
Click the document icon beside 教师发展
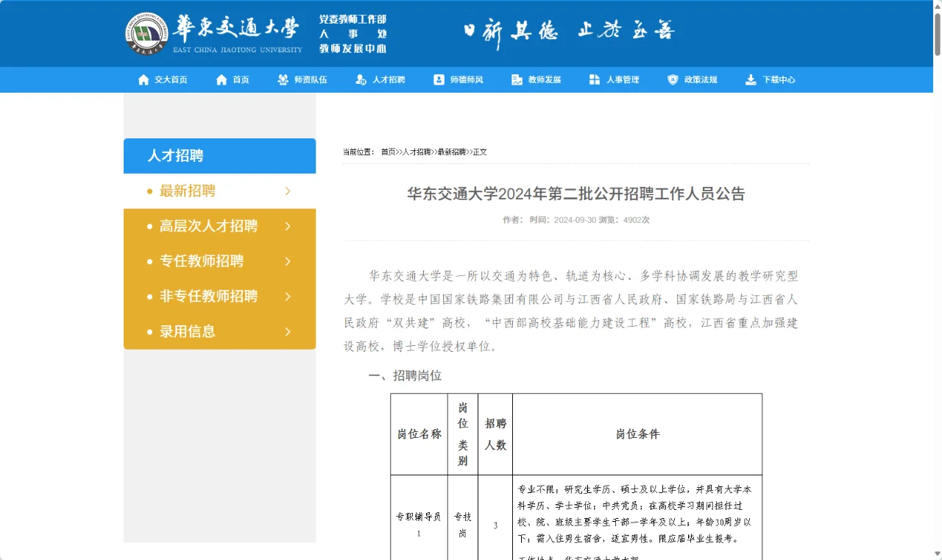(517, 79)
